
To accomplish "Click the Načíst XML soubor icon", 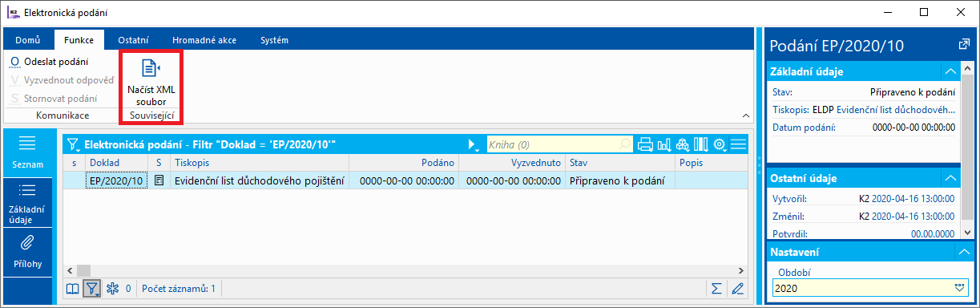I will (x=151, y=67).
